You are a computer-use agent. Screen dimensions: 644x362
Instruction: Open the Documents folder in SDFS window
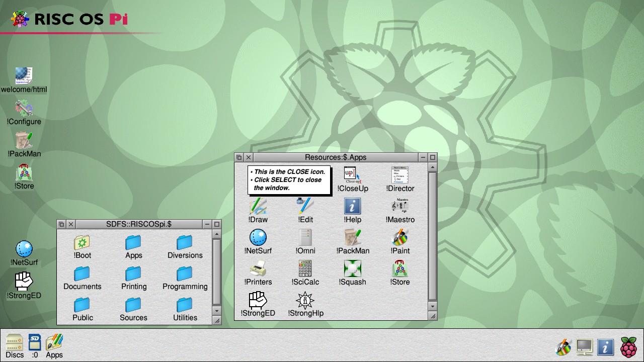coord(82,274)
